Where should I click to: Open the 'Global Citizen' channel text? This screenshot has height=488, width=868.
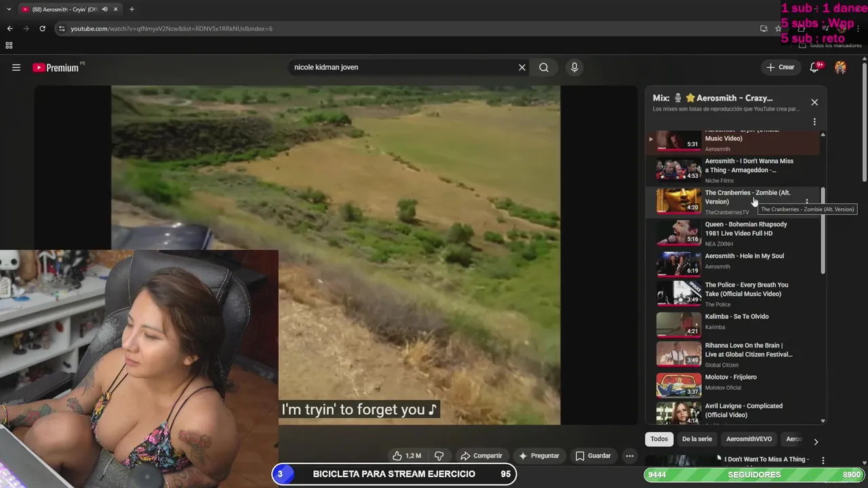point(722,365)
